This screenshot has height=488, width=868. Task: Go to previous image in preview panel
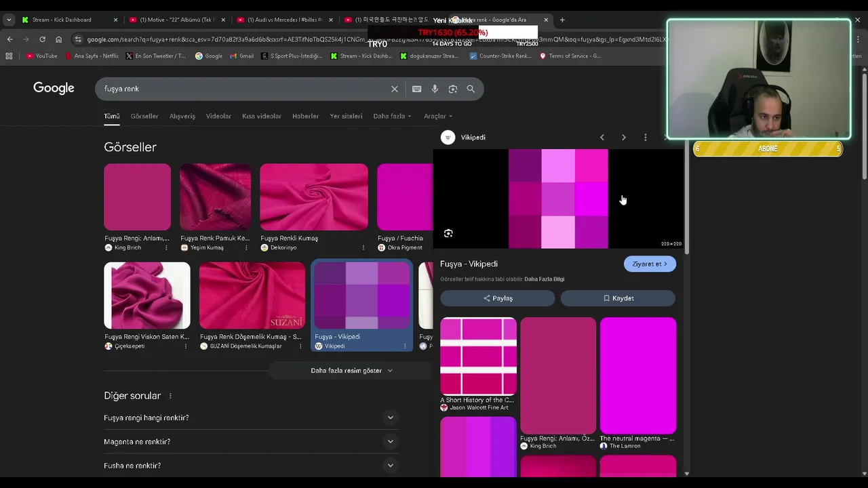tap(602, 138)
